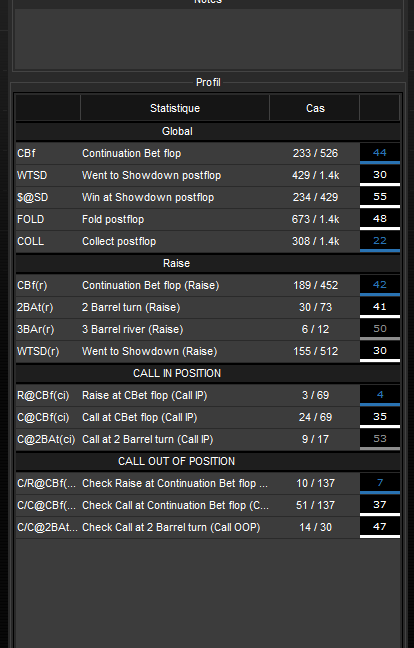
Task: Select the Continuation Bet flop row
Action: pos(208,153)
